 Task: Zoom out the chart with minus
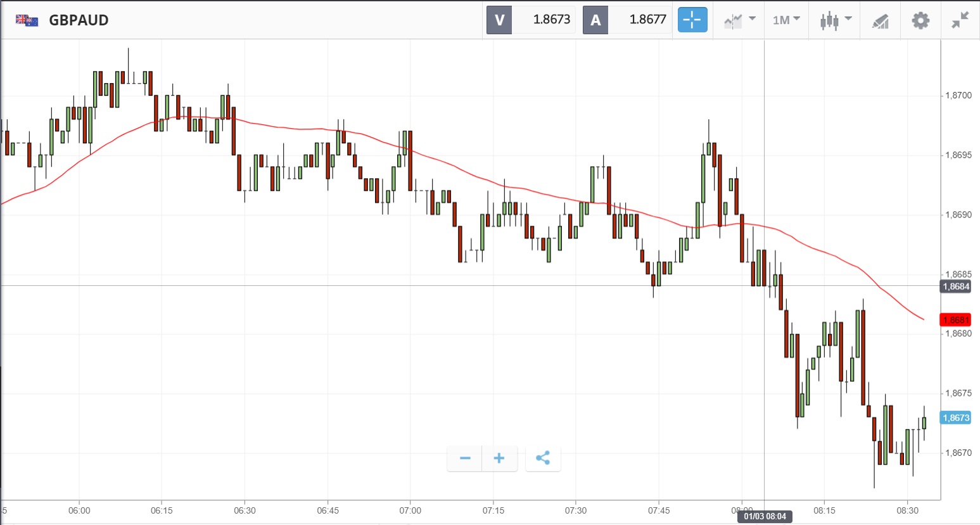pyautogui.click(x=465, y=458)
